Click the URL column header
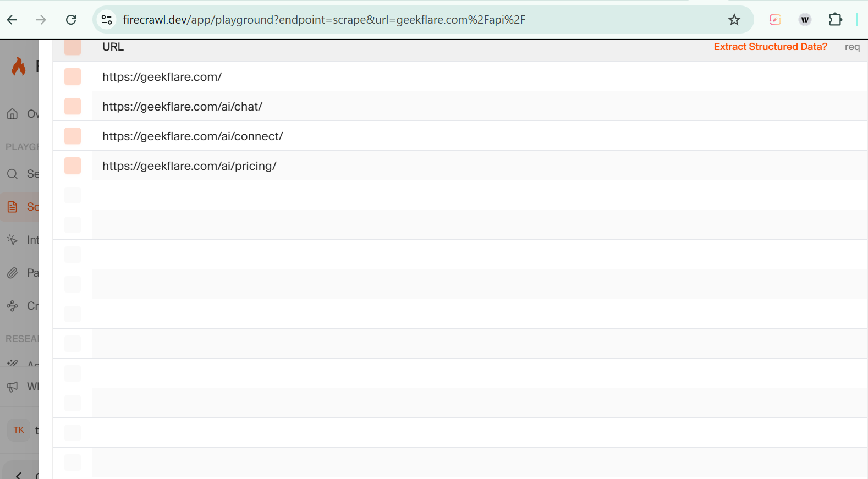868x479 pixels. [x=113, y=47]
